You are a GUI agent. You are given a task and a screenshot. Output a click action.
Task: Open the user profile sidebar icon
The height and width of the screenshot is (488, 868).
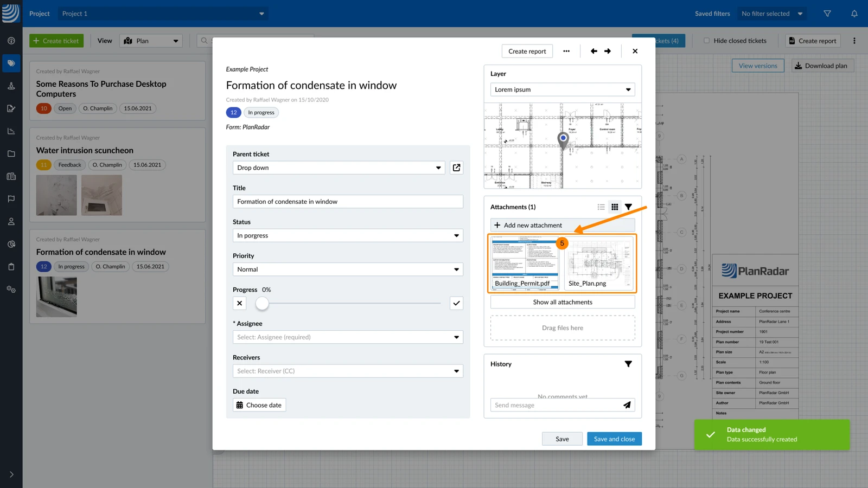click(11, 222)
